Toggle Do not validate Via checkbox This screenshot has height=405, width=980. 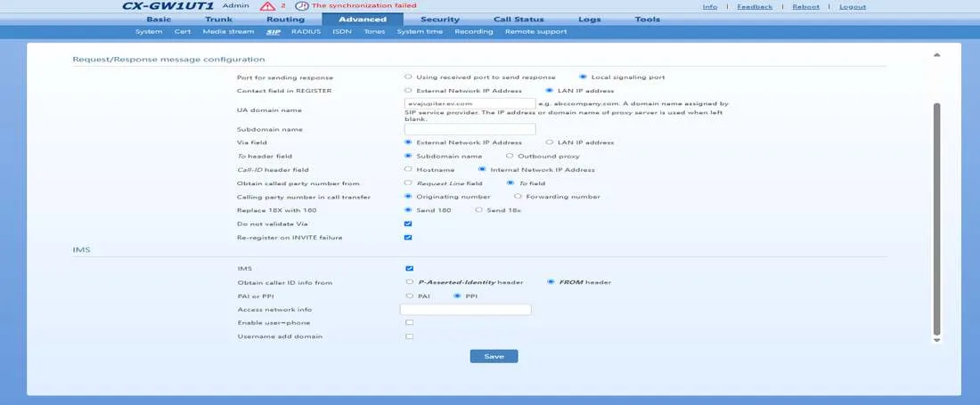click(408, 223)
